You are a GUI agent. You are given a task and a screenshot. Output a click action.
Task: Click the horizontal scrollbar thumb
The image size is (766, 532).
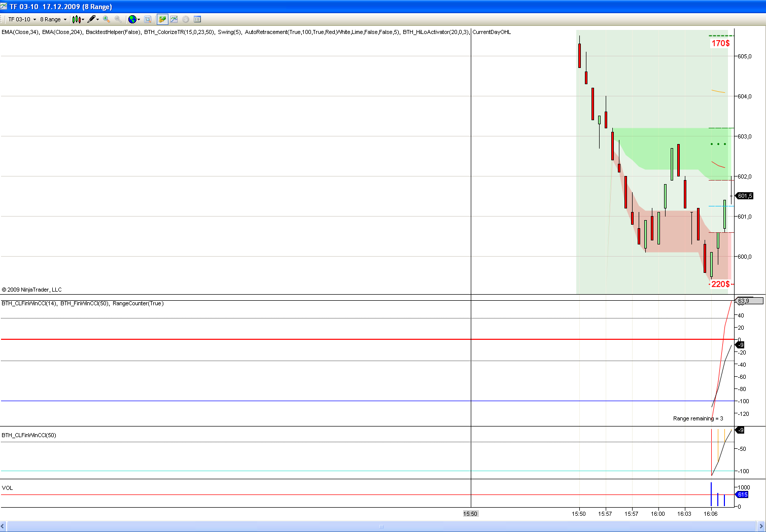click(382, 526)
